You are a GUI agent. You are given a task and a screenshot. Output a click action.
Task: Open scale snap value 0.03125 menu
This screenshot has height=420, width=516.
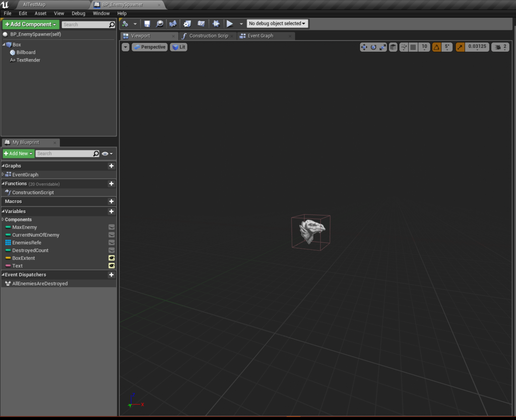coord(477,47)
